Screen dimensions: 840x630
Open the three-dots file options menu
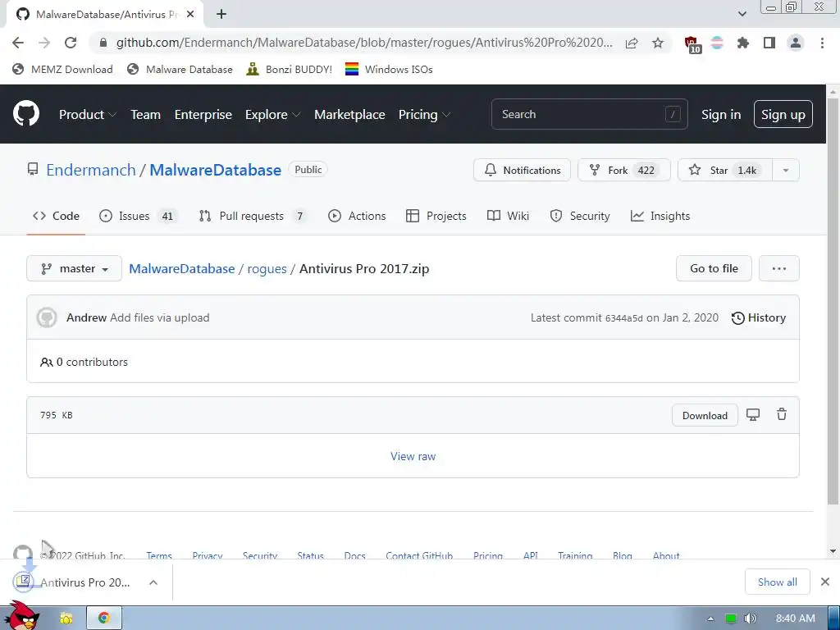click(x=779, y=268)
